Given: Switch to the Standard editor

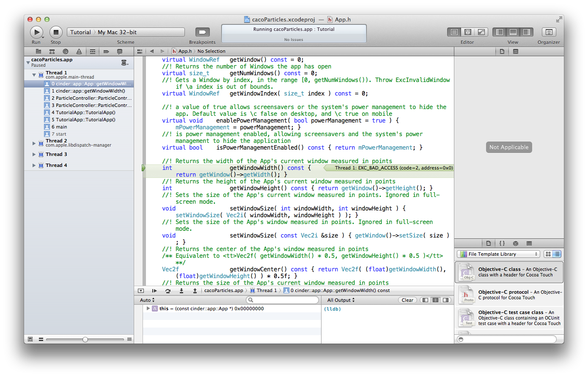Looking at the screenshot, I should [454, 32].
